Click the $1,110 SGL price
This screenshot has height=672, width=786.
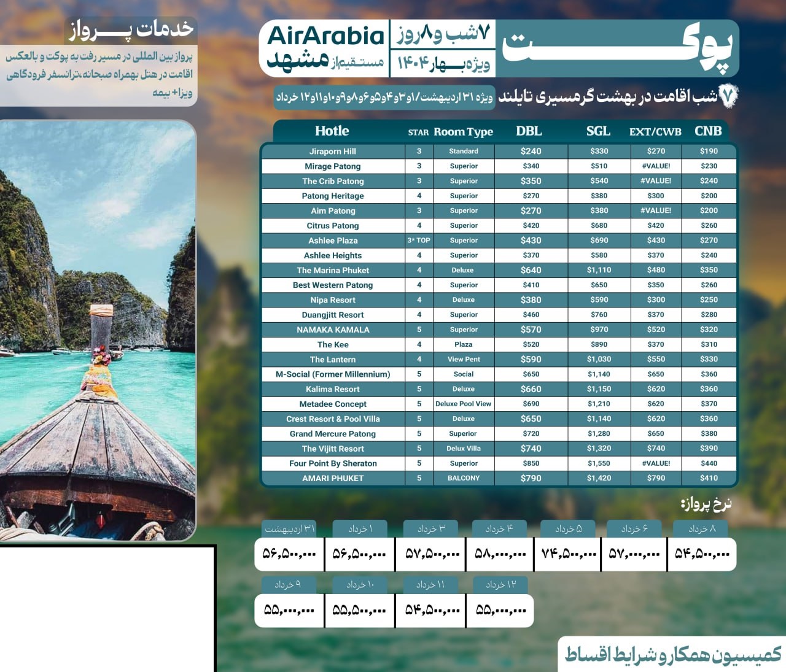tap(599, 270)
